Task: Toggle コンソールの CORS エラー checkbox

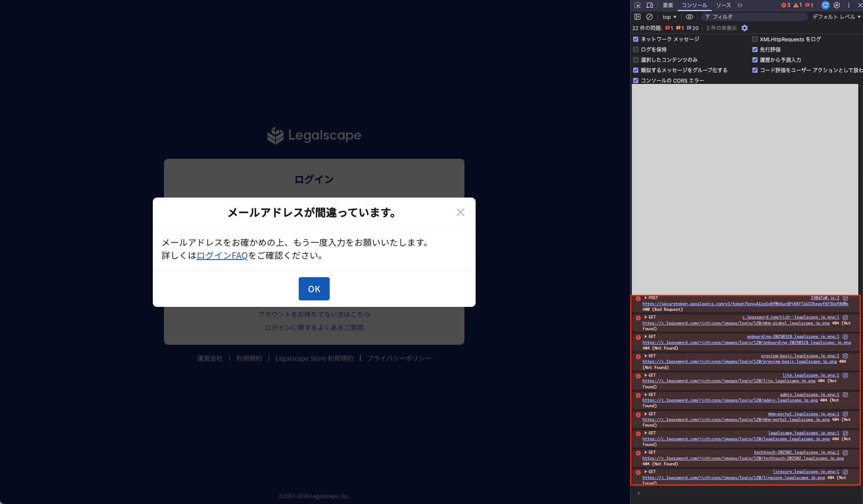Action: tap(636, 80)
